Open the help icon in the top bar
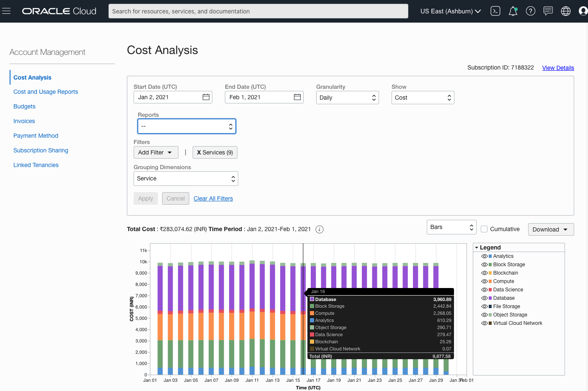The width and height of the screenshot is (588, 391). (530, 11)
